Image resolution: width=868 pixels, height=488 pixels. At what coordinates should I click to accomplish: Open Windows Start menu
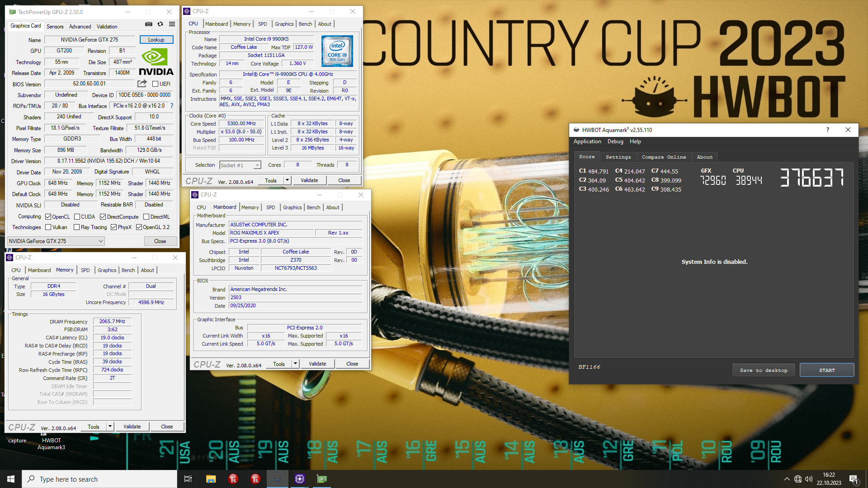[11, 479]
